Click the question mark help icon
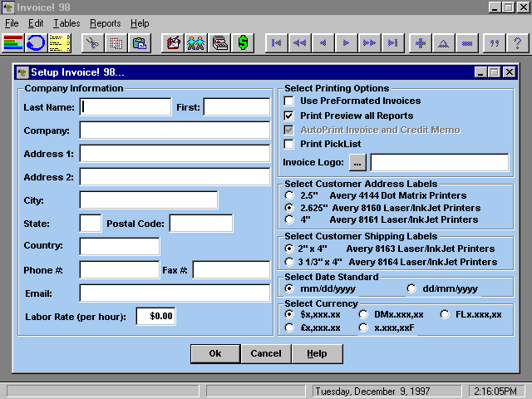The width and height of the screenshot is (532, 399). click(517, 42)
